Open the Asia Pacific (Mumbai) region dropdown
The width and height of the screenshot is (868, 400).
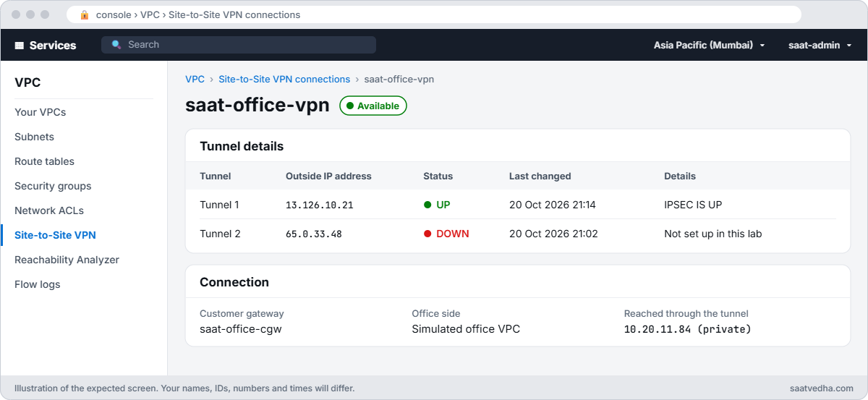(x=709, y=45)
